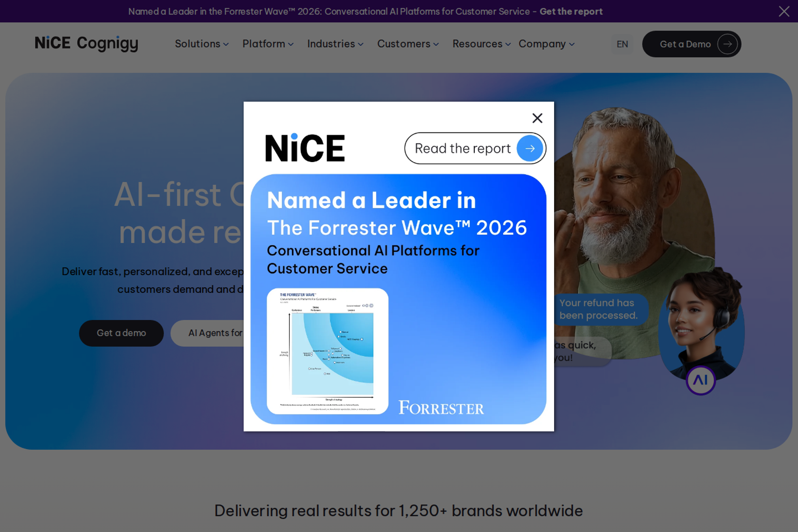Expand the Solutions chevron arrow
Viewport: 798px width, 532px height.
pyautogui.click(x=226, y=44)
